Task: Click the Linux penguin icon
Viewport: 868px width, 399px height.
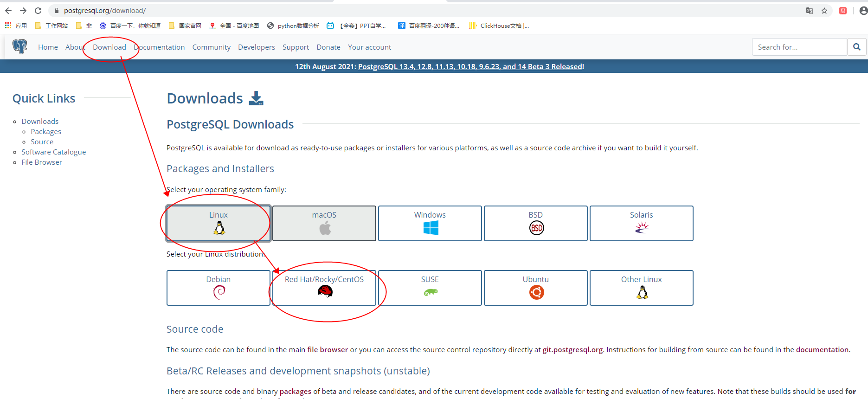Action: coord(219,228)
